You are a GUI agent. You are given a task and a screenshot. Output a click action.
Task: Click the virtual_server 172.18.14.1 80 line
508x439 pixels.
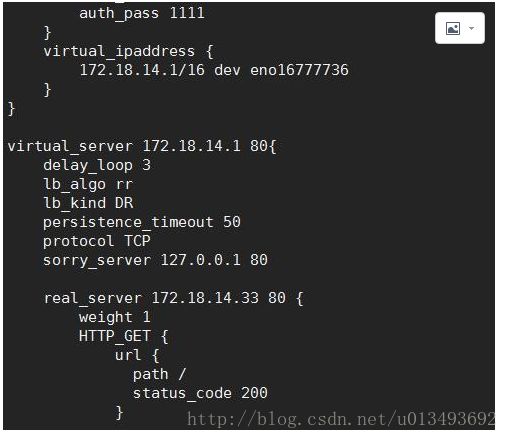(142, 146)
